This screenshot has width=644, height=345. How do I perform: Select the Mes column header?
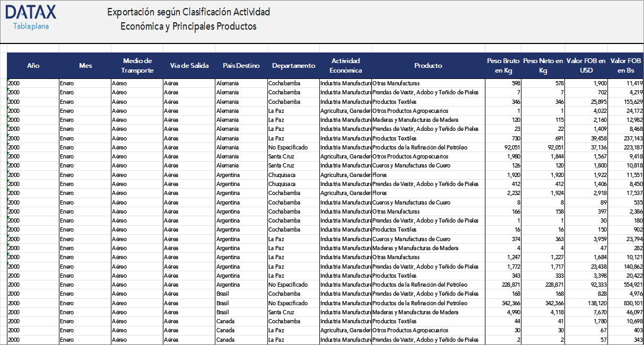[x=85, y=66]
